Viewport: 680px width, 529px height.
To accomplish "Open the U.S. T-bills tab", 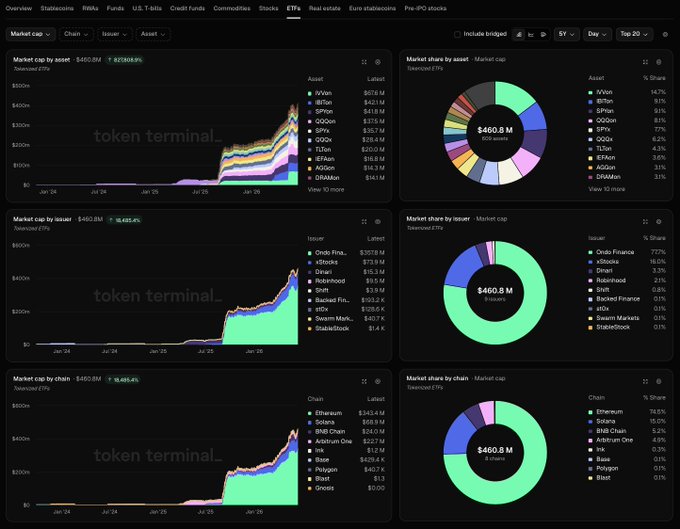I will 147,8.
